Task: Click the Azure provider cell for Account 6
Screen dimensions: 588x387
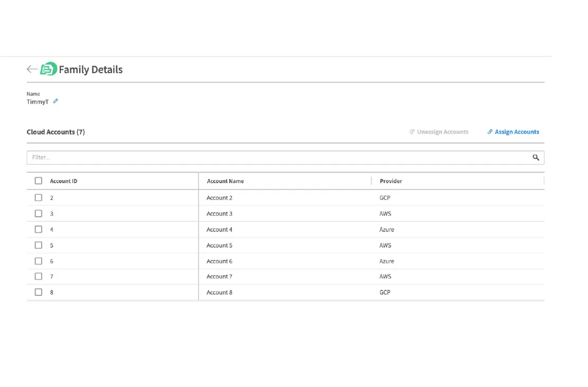Action: (387, 261)
